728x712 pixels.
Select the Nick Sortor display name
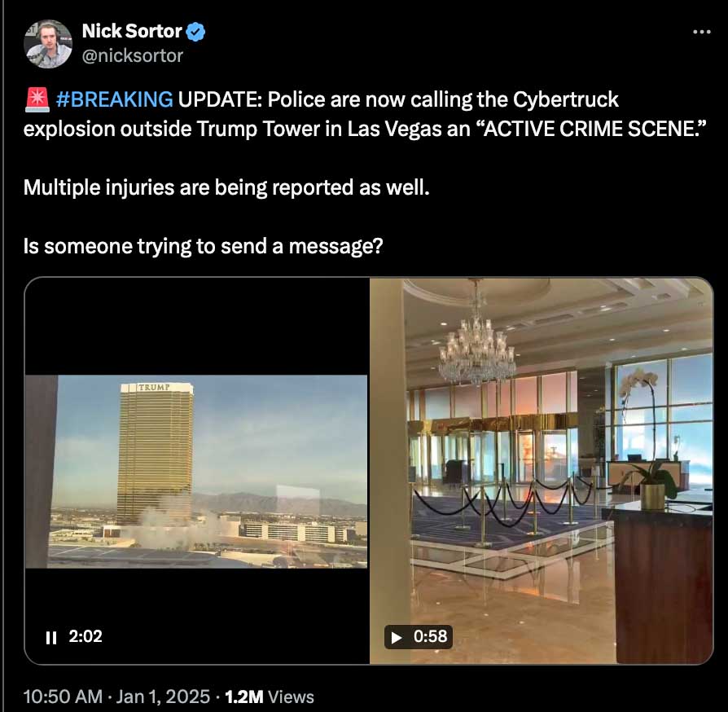(132, 31)
